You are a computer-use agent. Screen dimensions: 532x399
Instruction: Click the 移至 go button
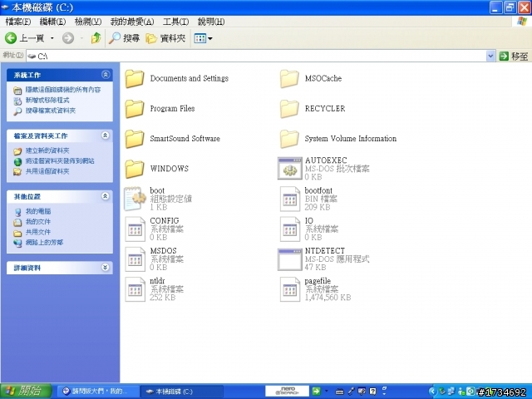514,56
